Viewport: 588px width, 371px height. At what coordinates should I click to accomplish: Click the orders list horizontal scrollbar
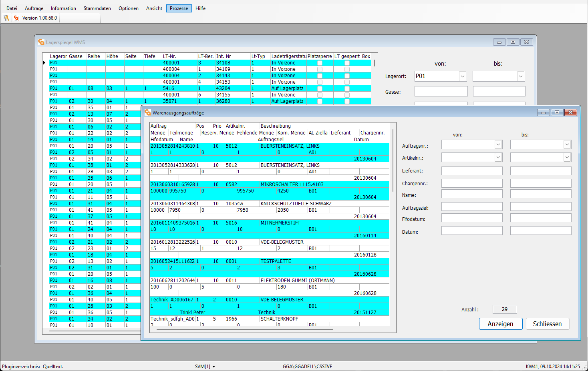click(x=245, y=329)
